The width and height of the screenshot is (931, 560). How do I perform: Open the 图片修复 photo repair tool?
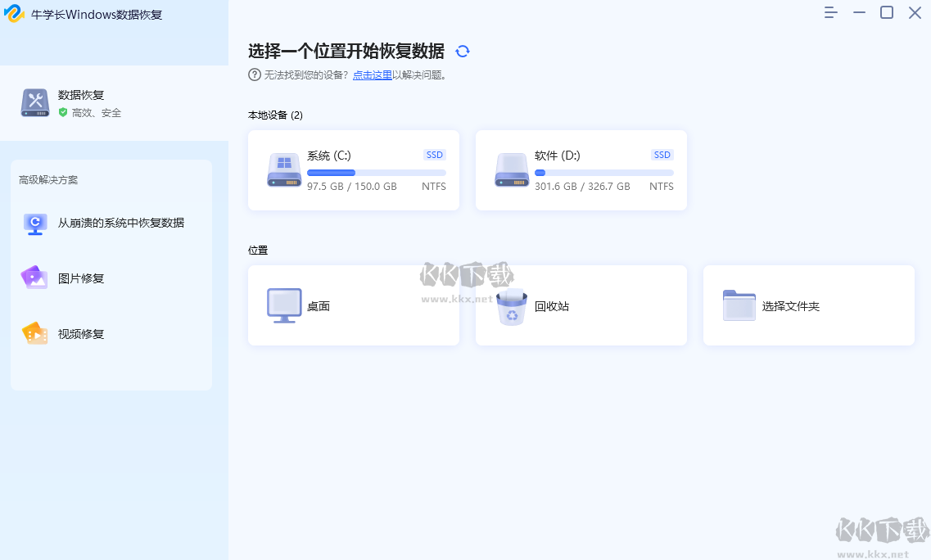[x=80, y=278]
